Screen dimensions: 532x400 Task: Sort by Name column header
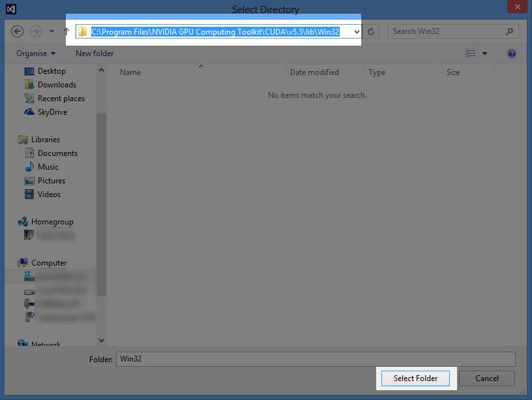[130, 72]
